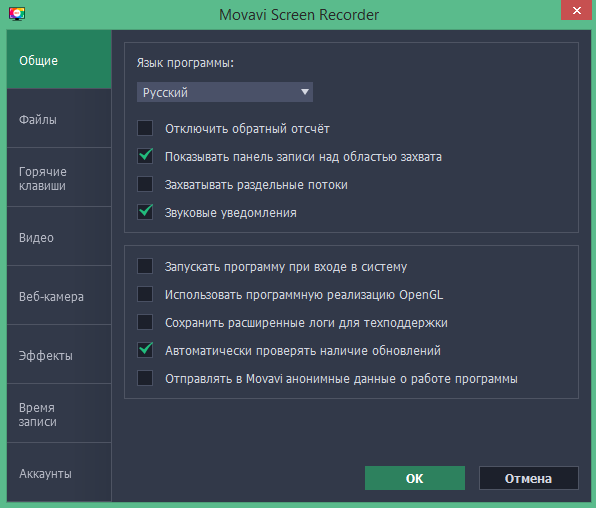
Task: Open the Горячие клавиши tab
Action: [59, 178]
